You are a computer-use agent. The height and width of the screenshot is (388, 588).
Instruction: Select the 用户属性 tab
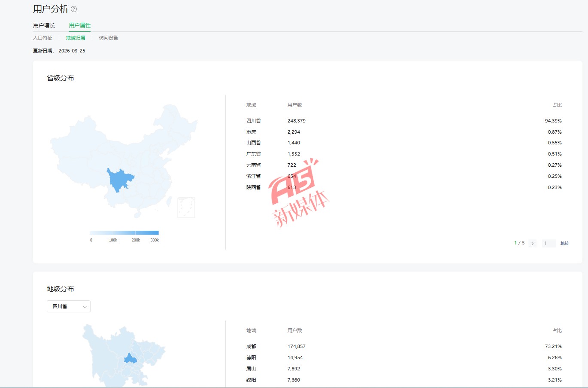click(80, 25)
